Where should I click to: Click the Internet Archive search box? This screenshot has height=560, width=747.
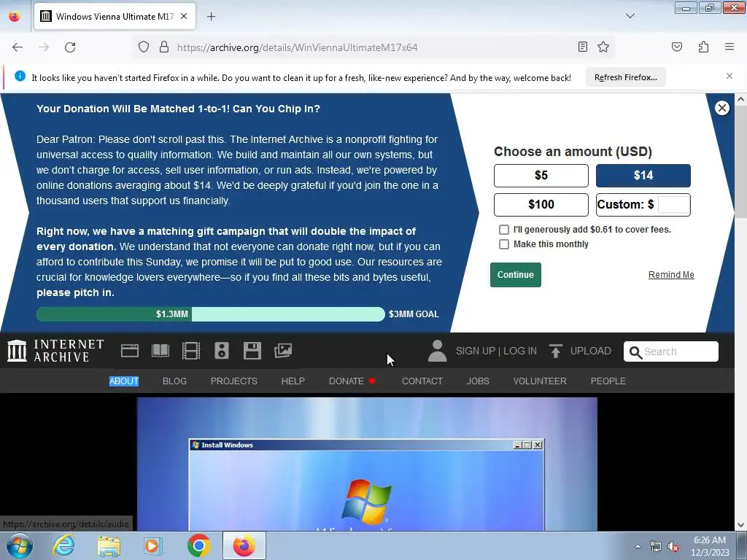pos(671,351)
